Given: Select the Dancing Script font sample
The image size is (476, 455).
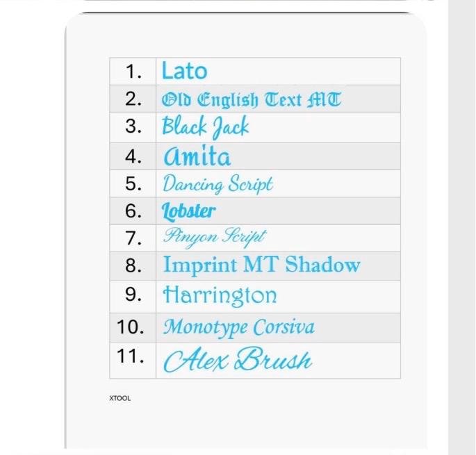Looking at the screenshot, I should click(x=218, y=184).
